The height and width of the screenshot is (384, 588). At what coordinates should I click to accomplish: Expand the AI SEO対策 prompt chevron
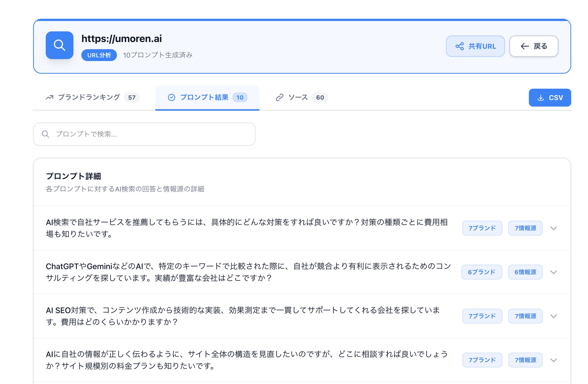coord(553,316)
